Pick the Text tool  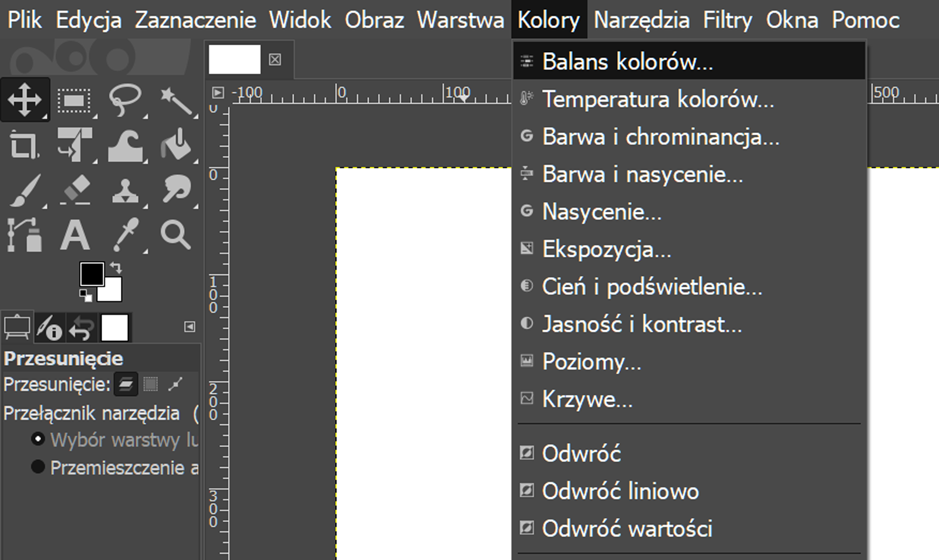pos(75,236)
